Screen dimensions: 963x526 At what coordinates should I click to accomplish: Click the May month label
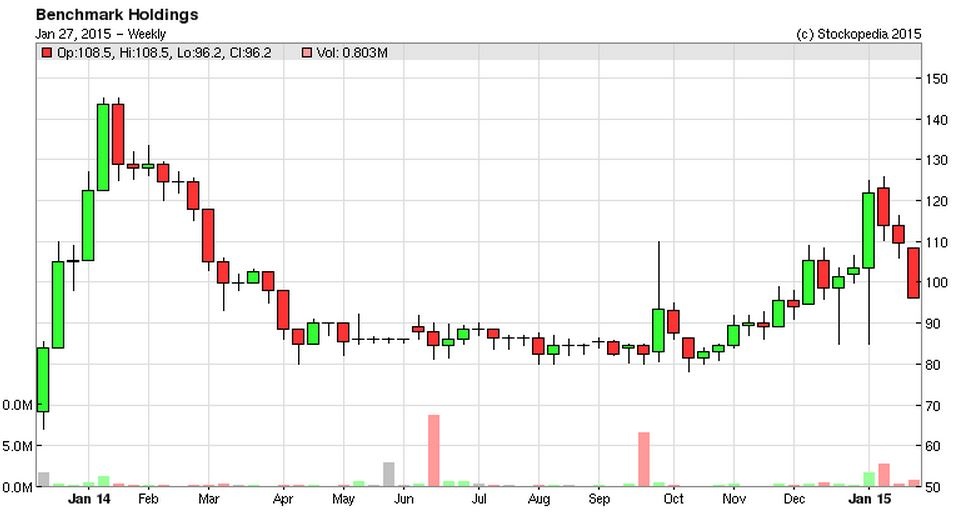pyautogui.click(x=343, y=498)
